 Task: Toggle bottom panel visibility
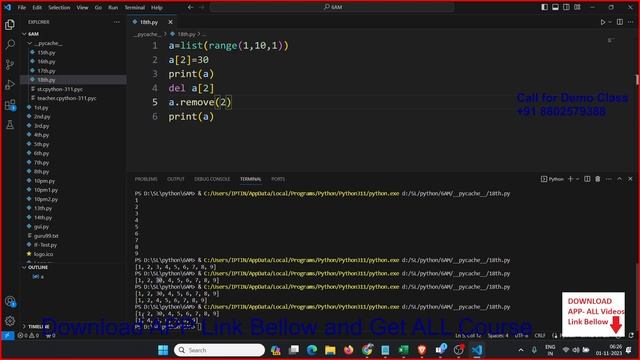click(556, 7)
